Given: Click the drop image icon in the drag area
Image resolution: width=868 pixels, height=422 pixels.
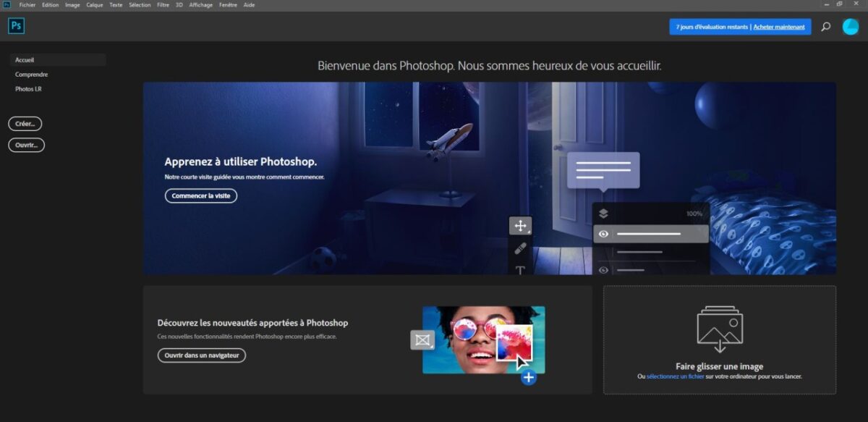Looking at the screenshot, I should point(720,329).
